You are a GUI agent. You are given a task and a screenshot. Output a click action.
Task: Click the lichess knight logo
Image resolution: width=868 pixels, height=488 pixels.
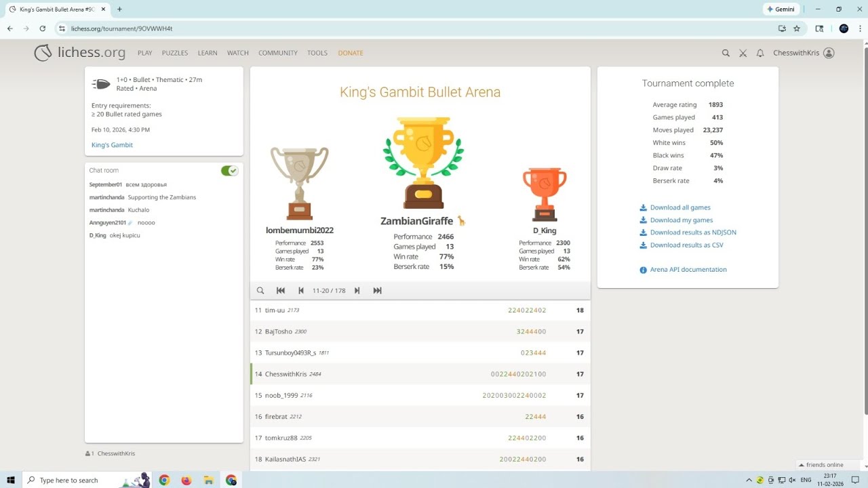pyautogui.click(x=43, y=53)
